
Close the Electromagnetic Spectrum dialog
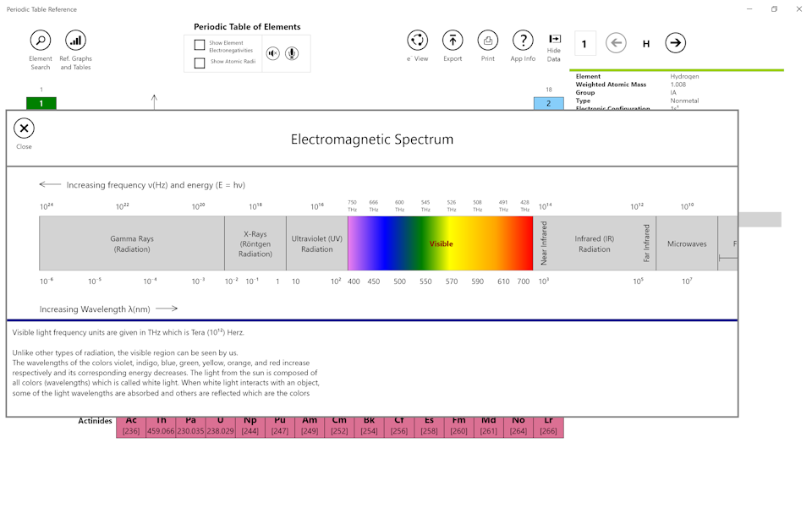(x=24, y=128)
